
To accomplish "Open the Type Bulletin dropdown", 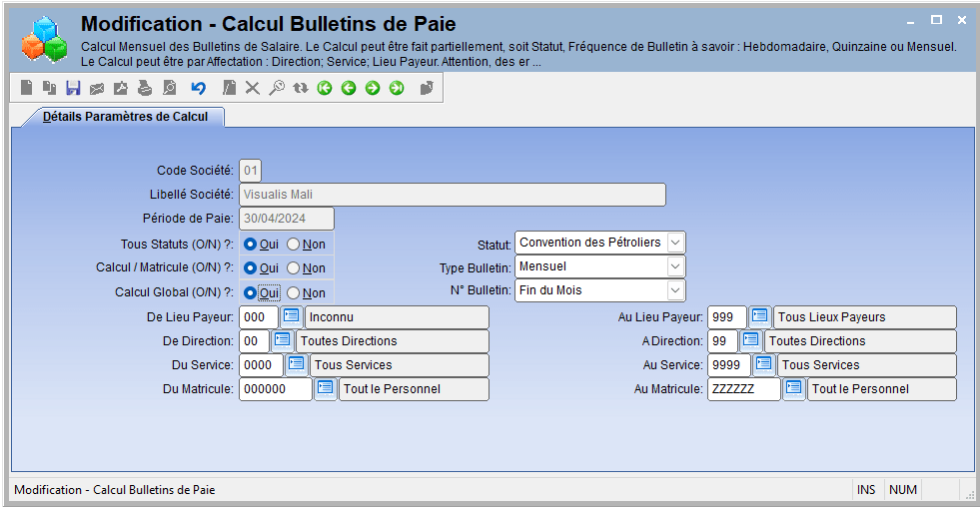I will pos(675,266).
